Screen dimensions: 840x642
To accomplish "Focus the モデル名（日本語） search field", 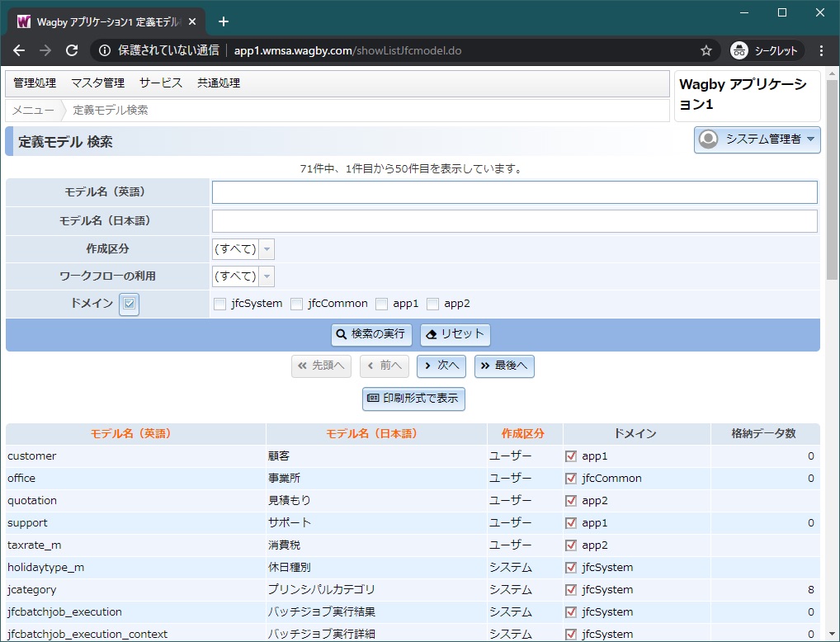I will tap(514, 221).
